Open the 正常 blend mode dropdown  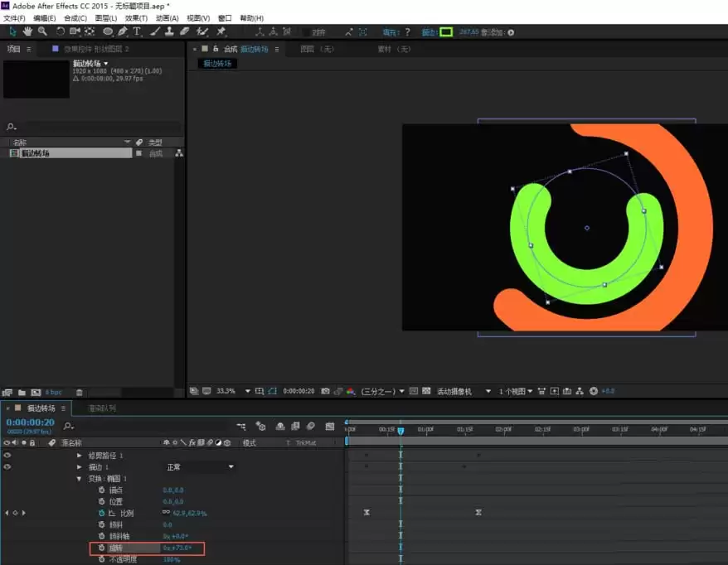(200, 467)
